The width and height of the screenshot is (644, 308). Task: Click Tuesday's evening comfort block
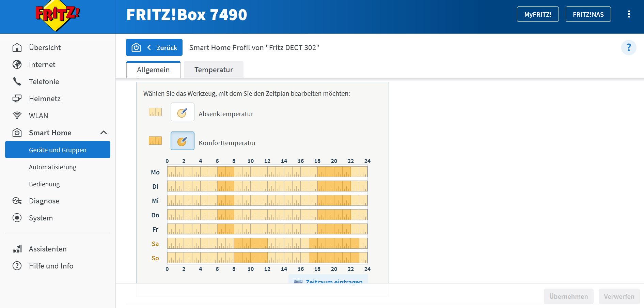[x=334, y=186]
